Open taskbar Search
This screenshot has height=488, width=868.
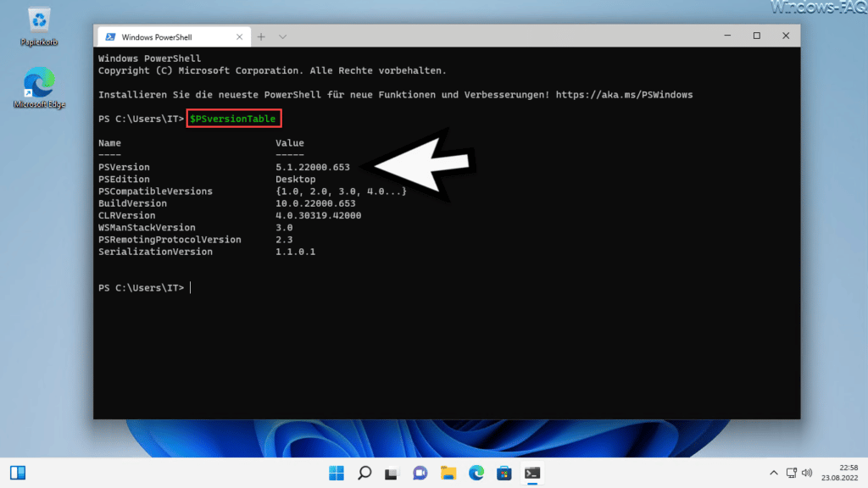point(364,473)
